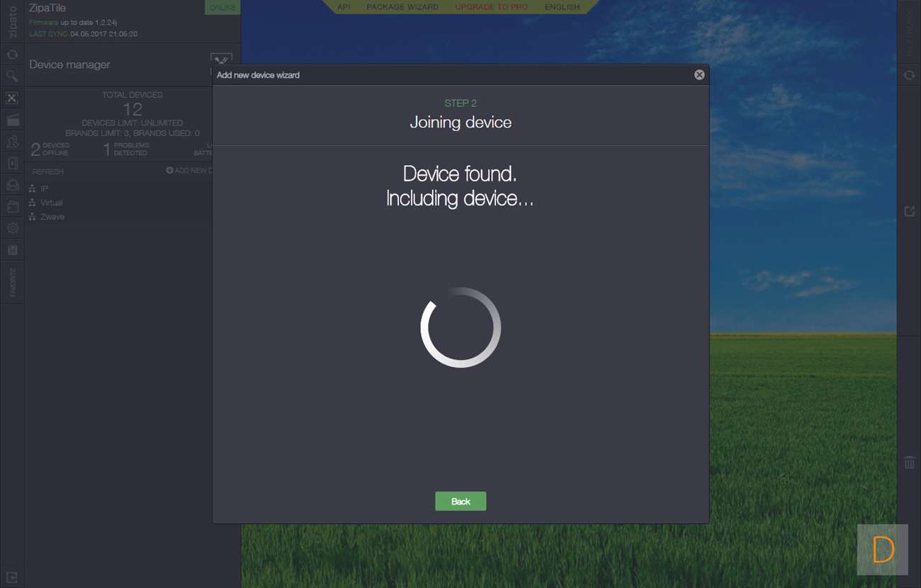
Task: Click the total devices count '12'
Action: pyautogui.click(x=132, y=109)
